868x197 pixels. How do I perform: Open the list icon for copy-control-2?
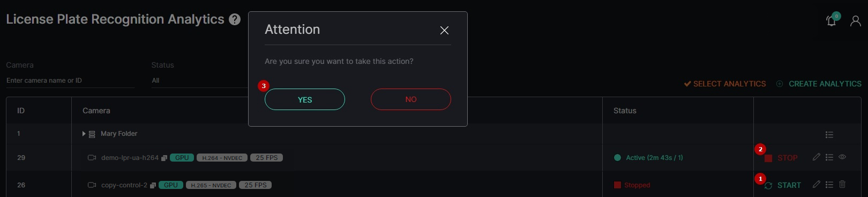tap(829, 185)
